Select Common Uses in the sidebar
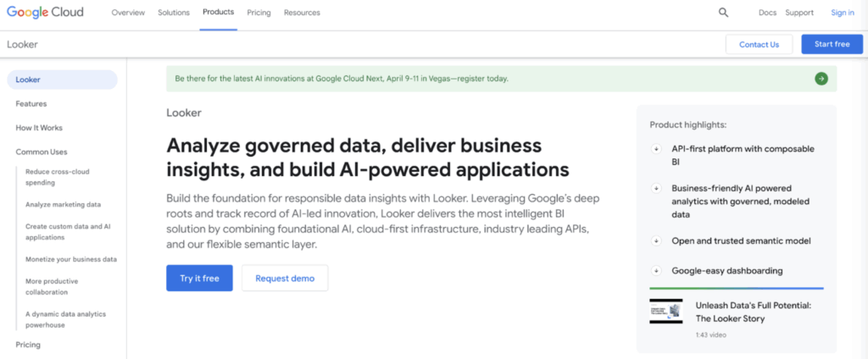 pos(42,152)
